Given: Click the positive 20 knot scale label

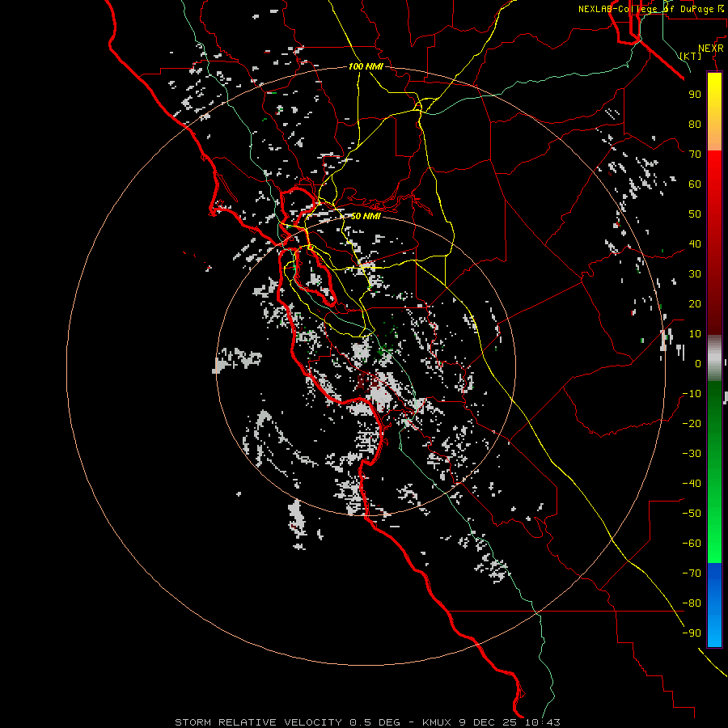Looking at the screenshot, I should [x=695, y=304].
